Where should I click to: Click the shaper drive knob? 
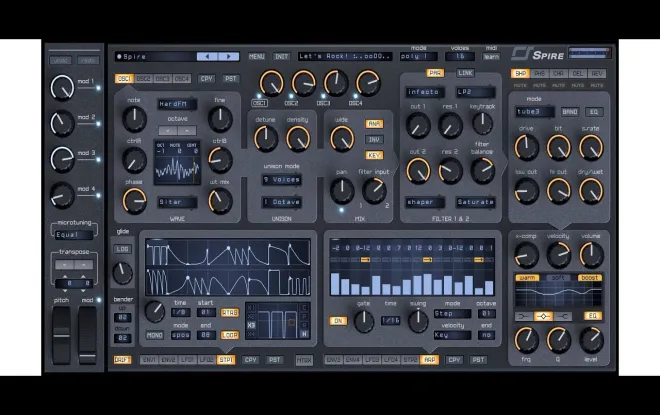(x=526, y=148)
